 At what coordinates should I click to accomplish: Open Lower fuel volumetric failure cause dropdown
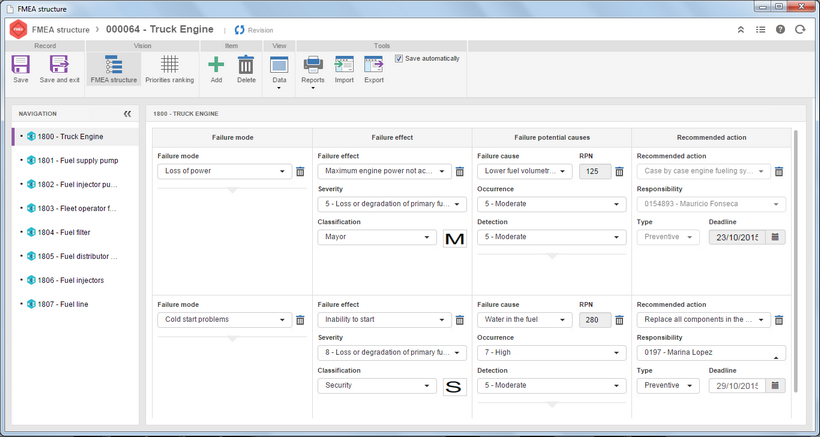[x=525, y=171]
